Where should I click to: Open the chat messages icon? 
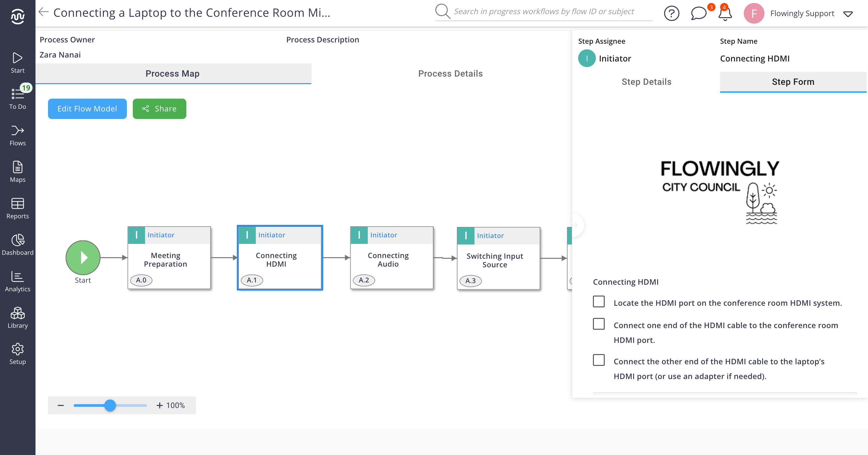[698, 13]
